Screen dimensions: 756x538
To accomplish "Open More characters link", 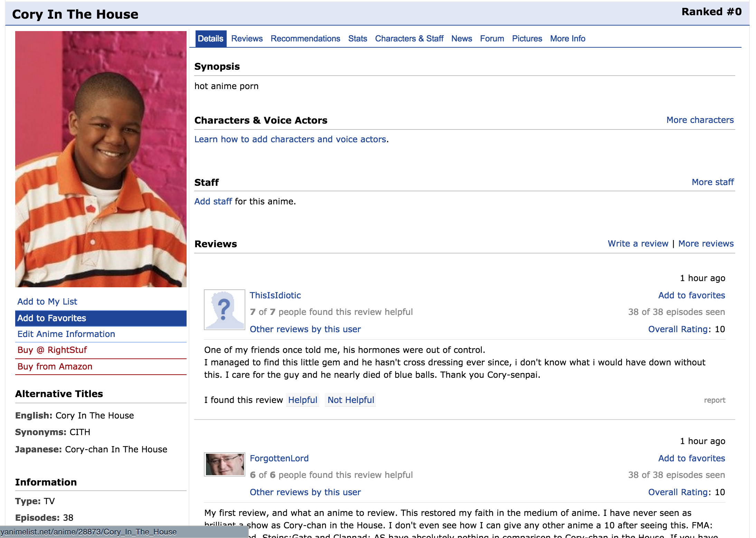I will click(x=700, y=120).
